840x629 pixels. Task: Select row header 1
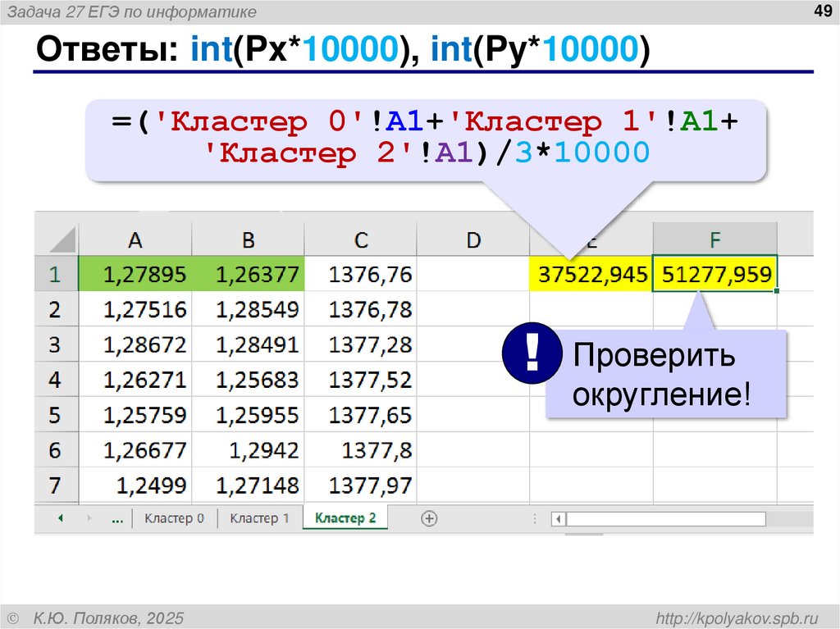(x=57, y=275)
